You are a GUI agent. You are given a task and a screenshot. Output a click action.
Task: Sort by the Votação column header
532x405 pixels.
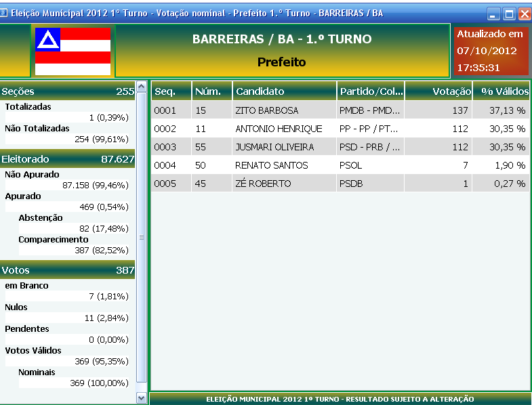point(439,91)
